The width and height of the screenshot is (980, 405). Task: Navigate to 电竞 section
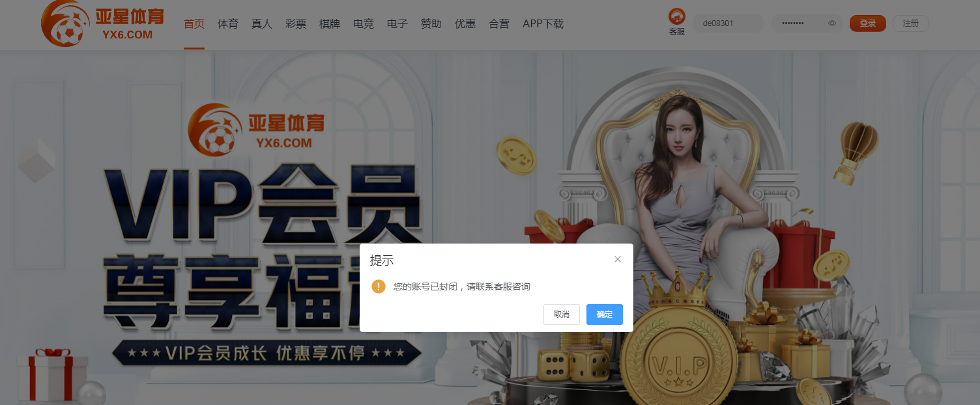364,24
